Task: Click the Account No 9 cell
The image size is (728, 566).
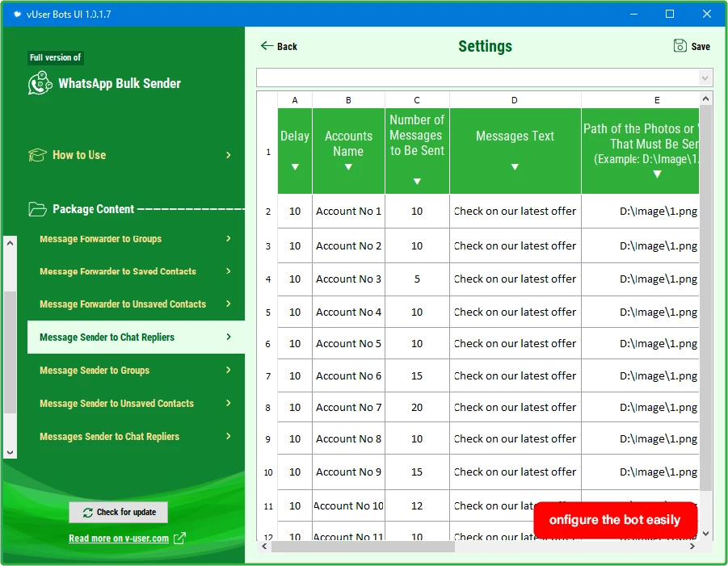Action: click(x=348, y=472)
